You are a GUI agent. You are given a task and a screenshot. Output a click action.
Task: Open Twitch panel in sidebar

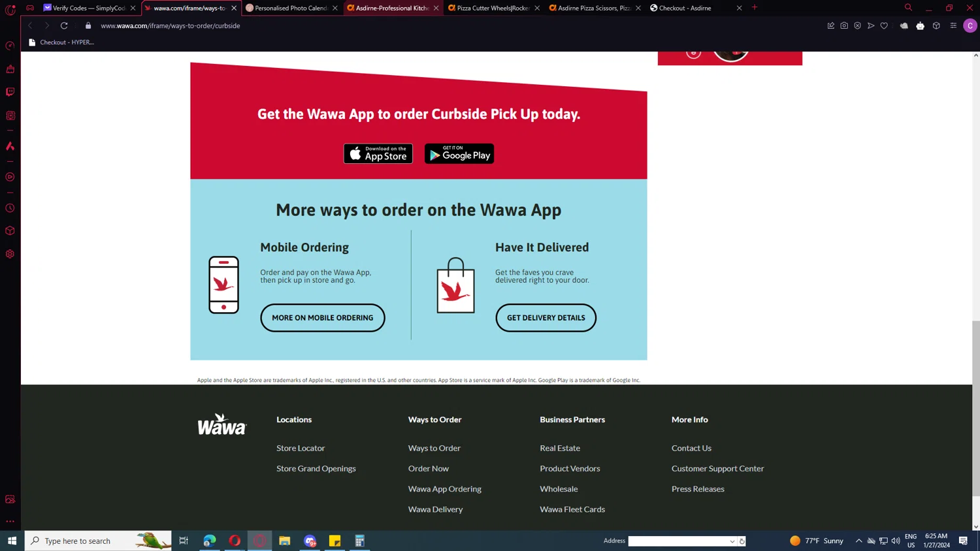point(10,92)
